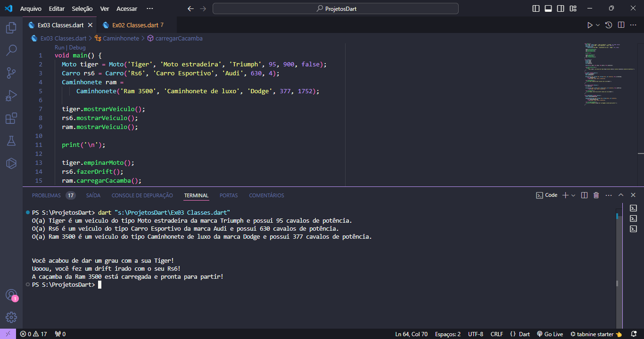Screen dimensions: 644x339
Task: Click carregarCacamba breadcrumb
Action: pos(179,38)
